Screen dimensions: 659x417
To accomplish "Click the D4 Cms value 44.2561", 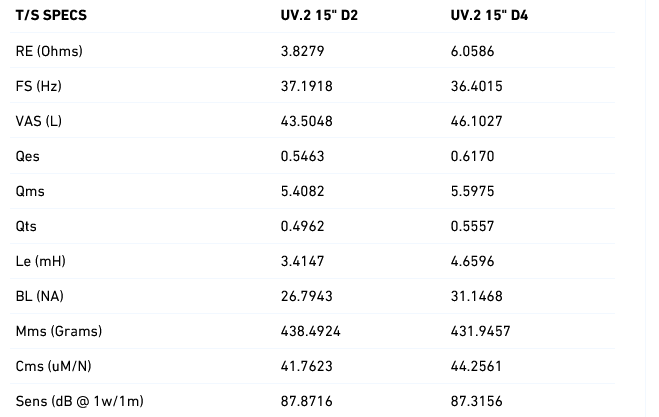I will click(478, 366).
